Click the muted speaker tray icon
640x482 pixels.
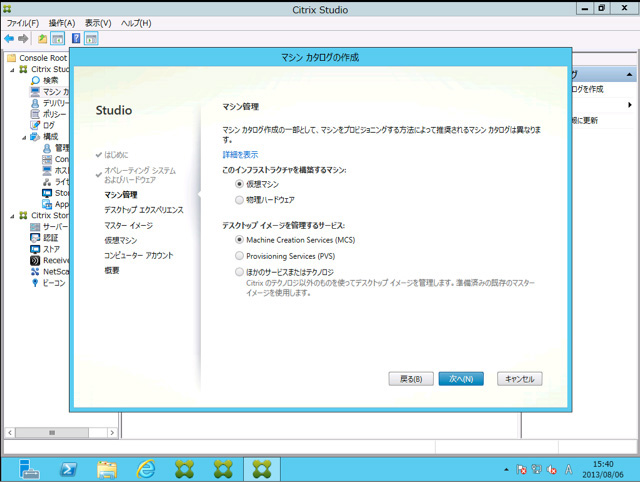pos(552,470)
